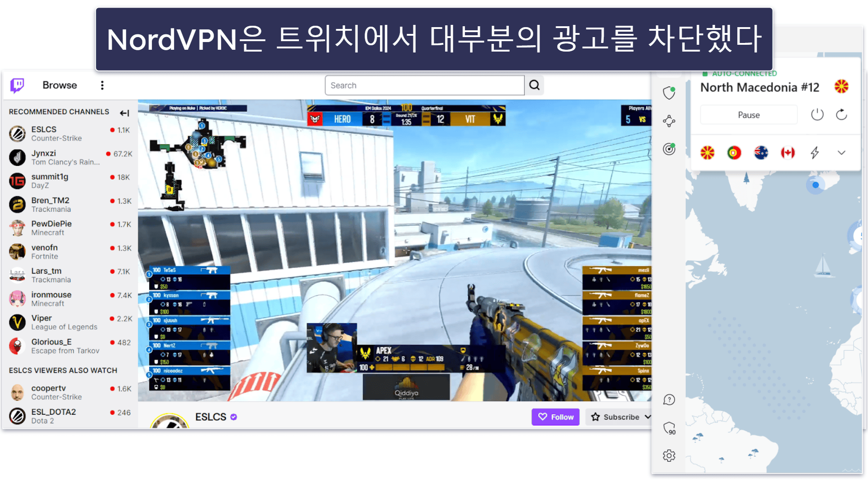Open ESL_DOTA2 channel avatar
Screen dimensions: 868x488
(x=17, y=416)
